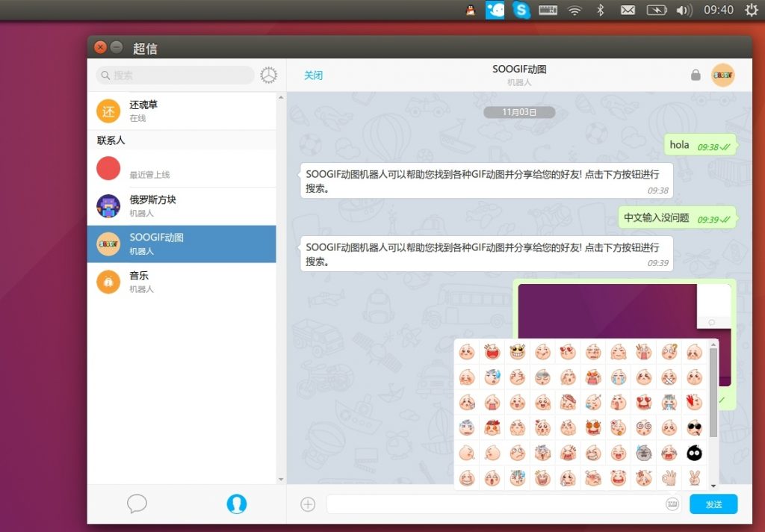Viewport: 765px width, 532px height.
Task: Open the power gear session menu
Action: 751,10
